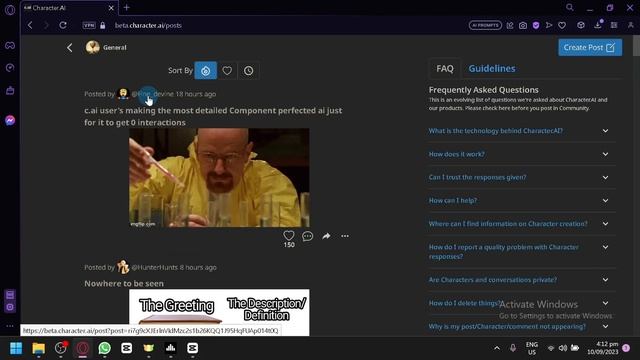Viewport: 640px width, 360px height.
Task: Open @HunterHunts profile link
Action: point(155,267)
